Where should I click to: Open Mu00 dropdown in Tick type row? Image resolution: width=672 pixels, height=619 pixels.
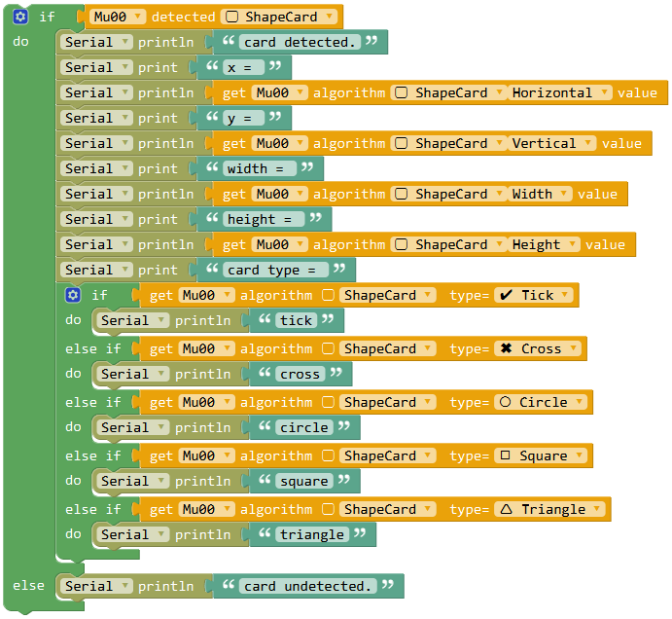206,295
